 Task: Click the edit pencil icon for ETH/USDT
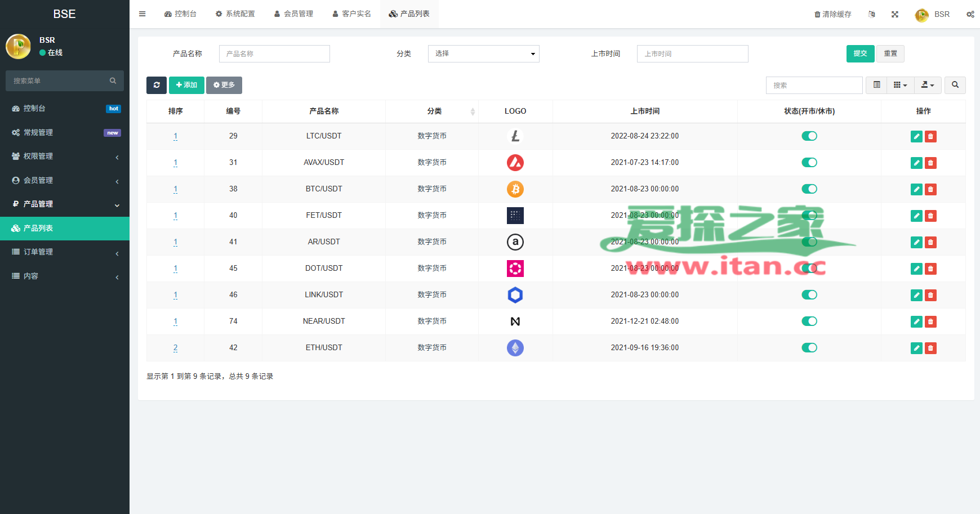pos(916,348)
